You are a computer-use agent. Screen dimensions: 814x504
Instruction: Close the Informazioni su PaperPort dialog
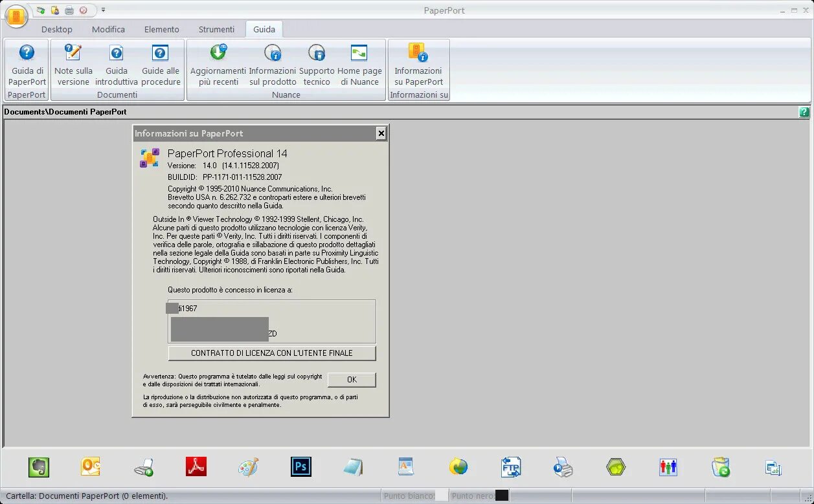click(x=381, y=133)
